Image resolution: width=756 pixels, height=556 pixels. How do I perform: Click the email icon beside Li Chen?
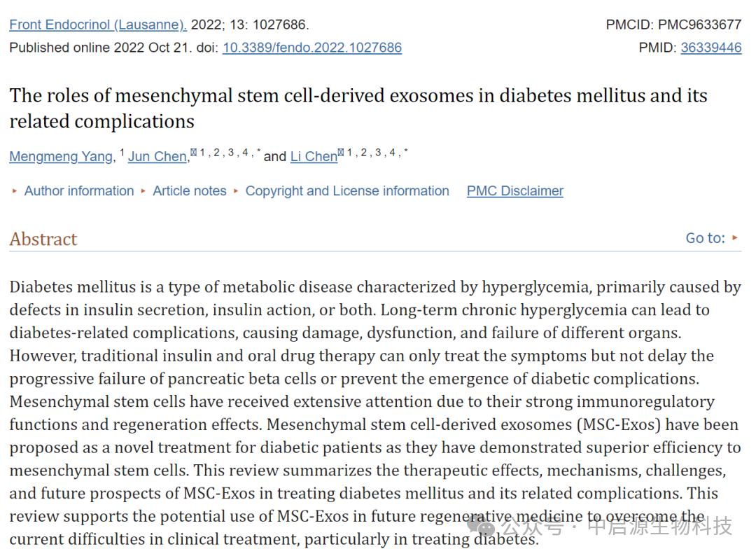341,152
